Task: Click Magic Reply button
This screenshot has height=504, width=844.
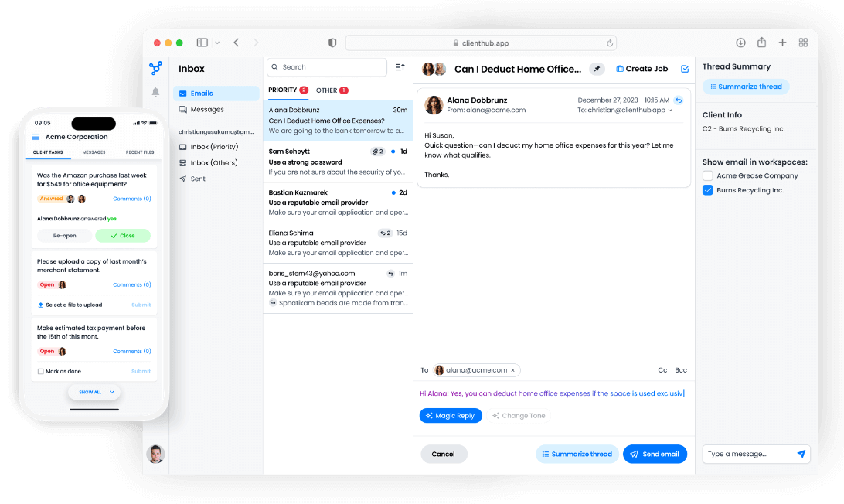Action: (x=451, y=416)
